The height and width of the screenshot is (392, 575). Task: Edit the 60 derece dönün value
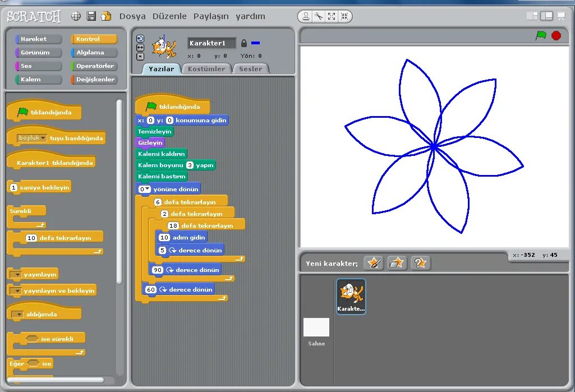(x=151, y=290)
